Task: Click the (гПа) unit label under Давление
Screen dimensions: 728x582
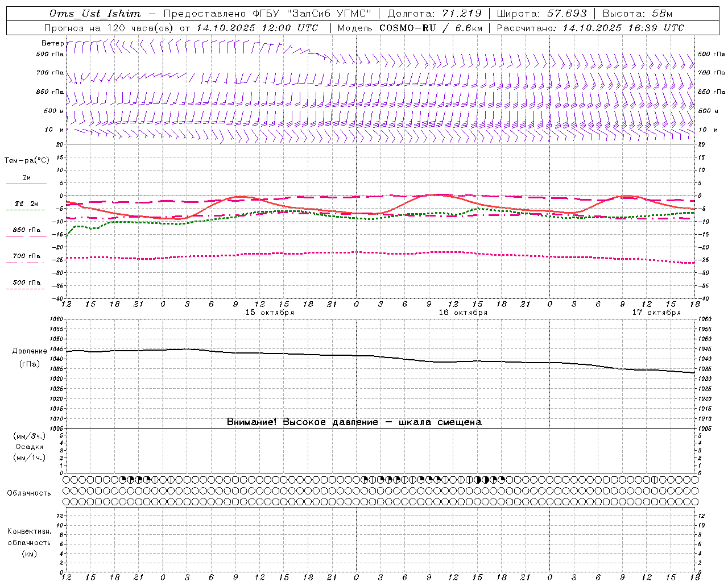Action: tap(30, 364)
